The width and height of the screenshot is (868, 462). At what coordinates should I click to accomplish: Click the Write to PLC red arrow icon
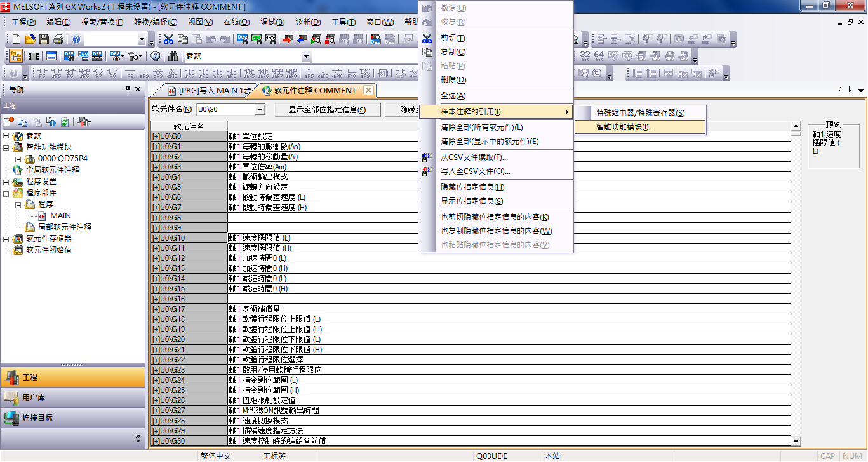288,39
